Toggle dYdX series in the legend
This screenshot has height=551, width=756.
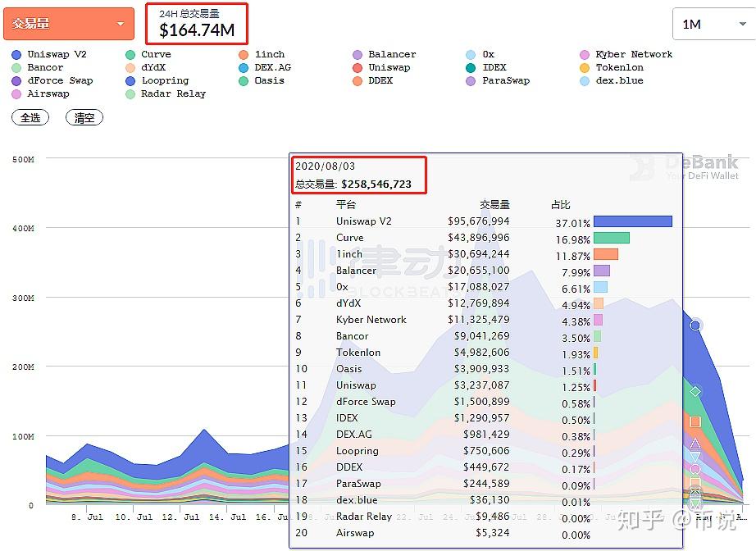[x=146, y=67]
